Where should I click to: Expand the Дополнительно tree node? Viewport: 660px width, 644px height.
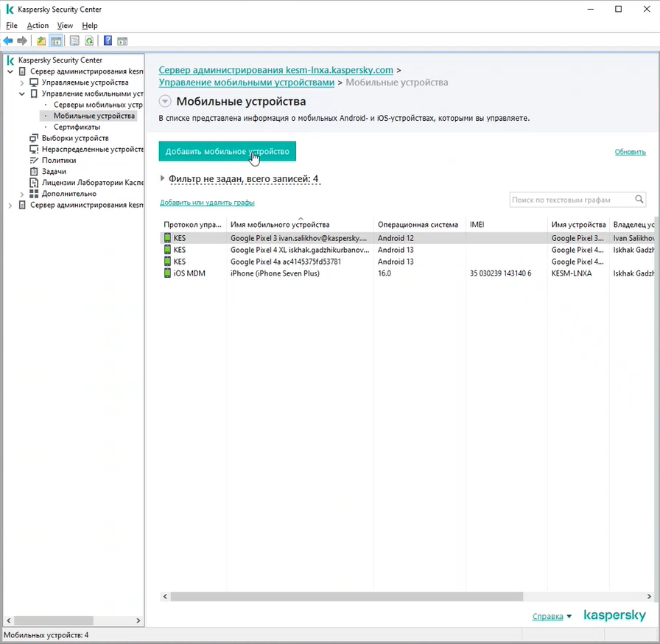22,194
